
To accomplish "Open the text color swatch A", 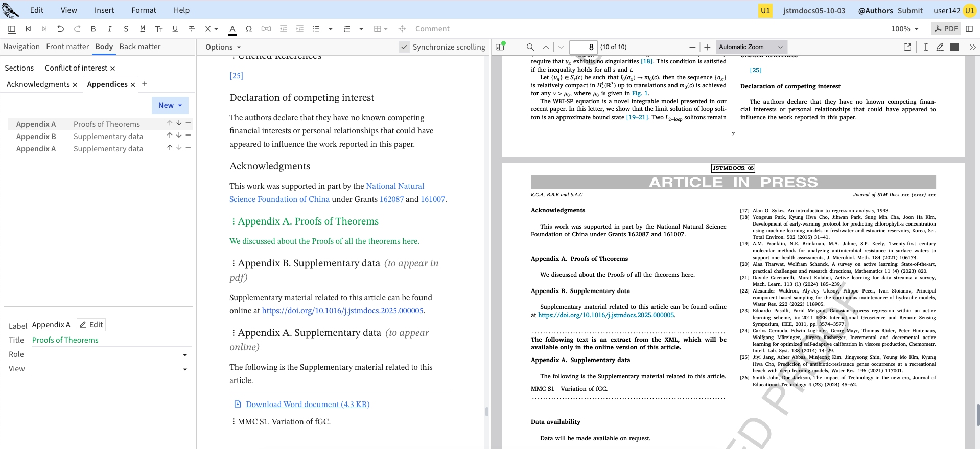I will 232,29.
